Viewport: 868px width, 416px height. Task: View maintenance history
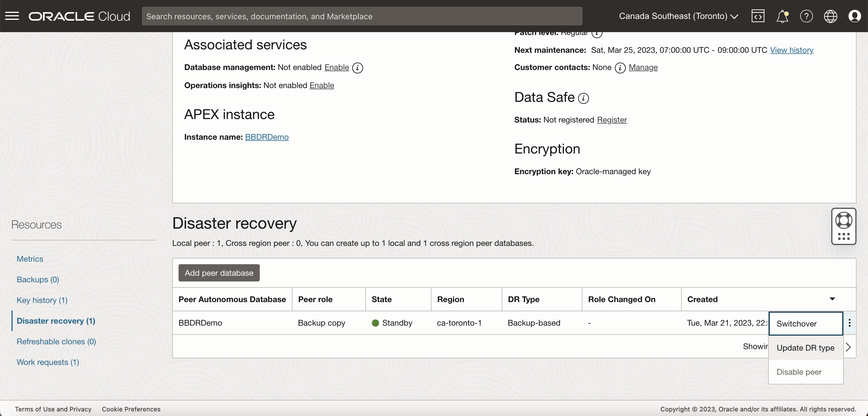[792, 50]
